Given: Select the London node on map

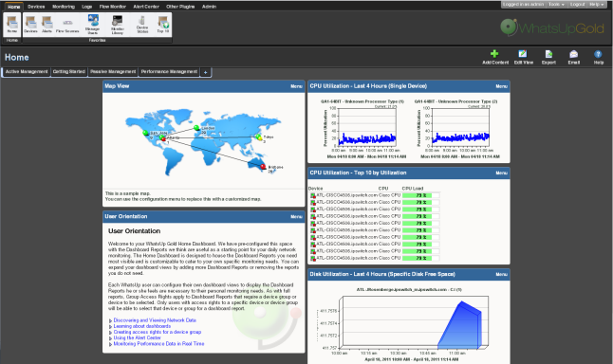Looking at the screenshot, I should click(x=196, y=128).
